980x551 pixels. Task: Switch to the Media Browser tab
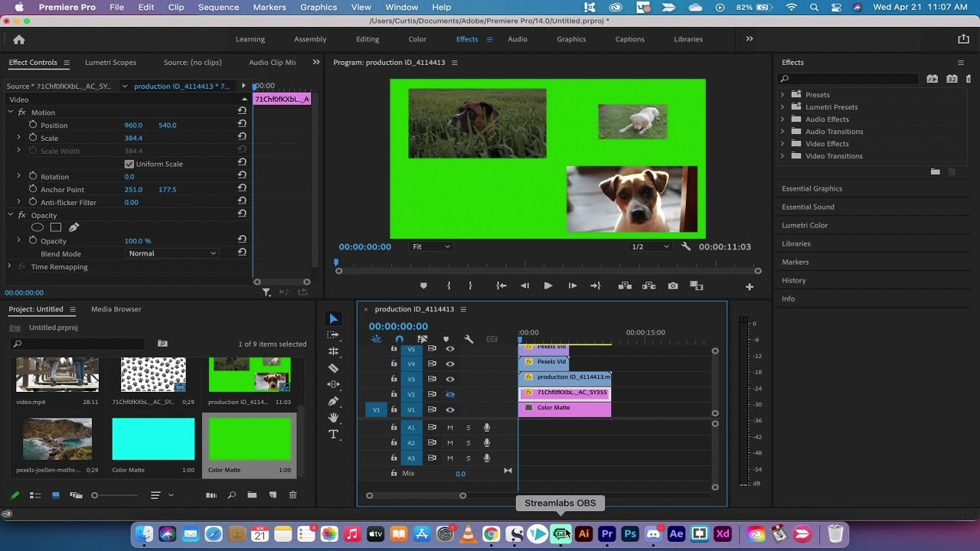(116, 309)
